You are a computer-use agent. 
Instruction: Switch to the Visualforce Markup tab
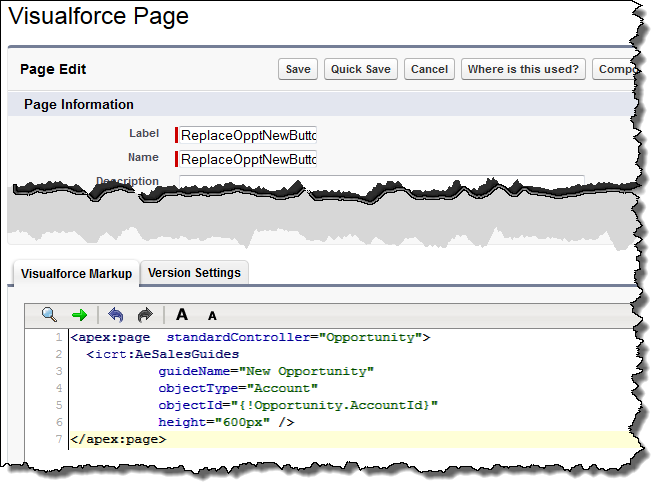(x=76, y=274)
